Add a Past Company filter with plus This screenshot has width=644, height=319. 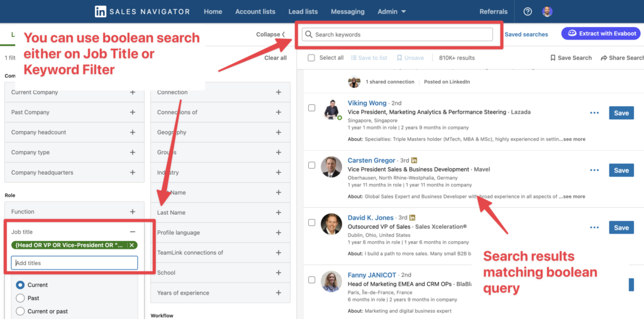[x=132, y=112]
